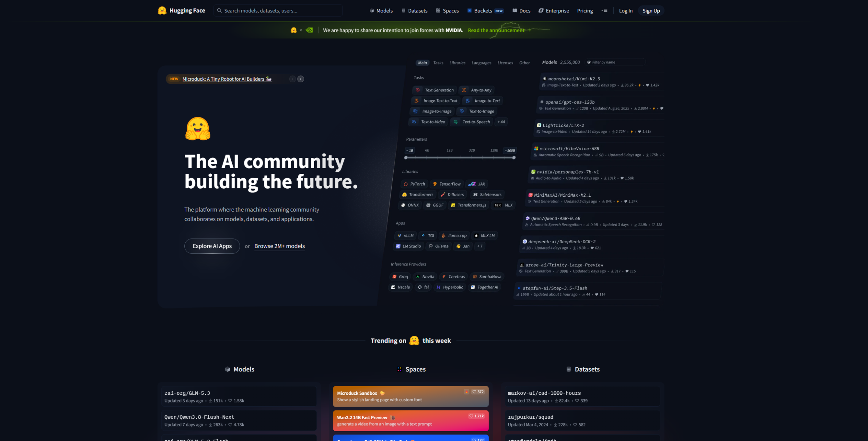Click the Novita provider icon
This screenshot has width=868, height=441.
[x=418, y=277]
